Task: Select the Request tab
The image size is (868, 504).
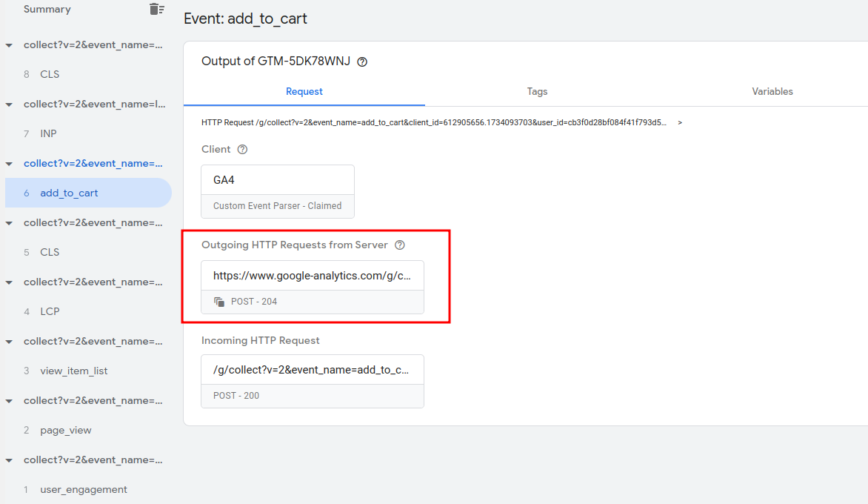Action: click(x=304, y=92)
